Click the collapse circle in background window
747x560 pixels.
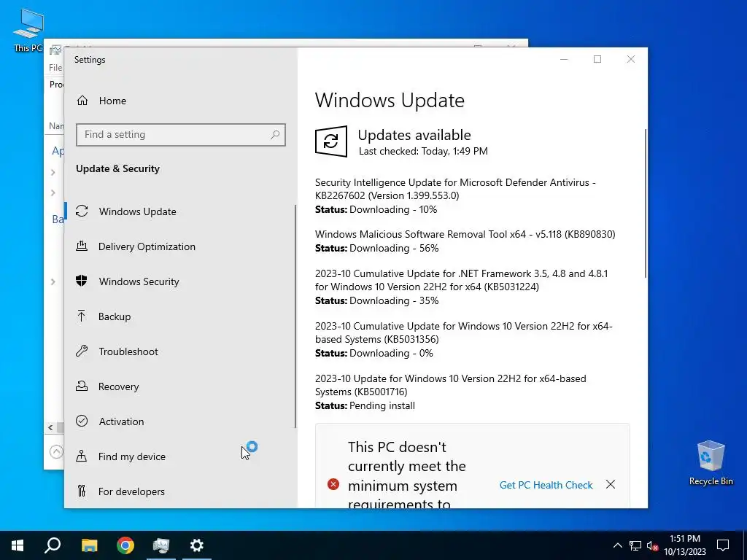(x=56, y=451)
